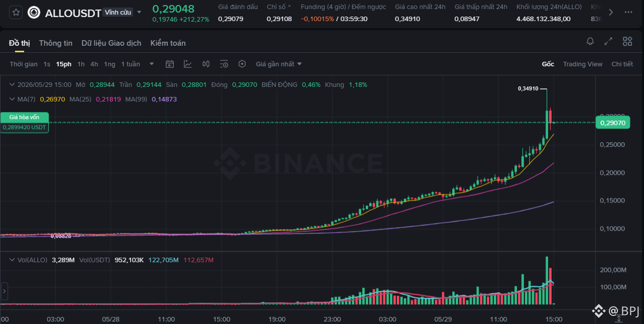The width and height of the screenshot is (644, 324).
Task: Open the price alert bell icon
Action: pyautogui.click(x=590, y=41)
